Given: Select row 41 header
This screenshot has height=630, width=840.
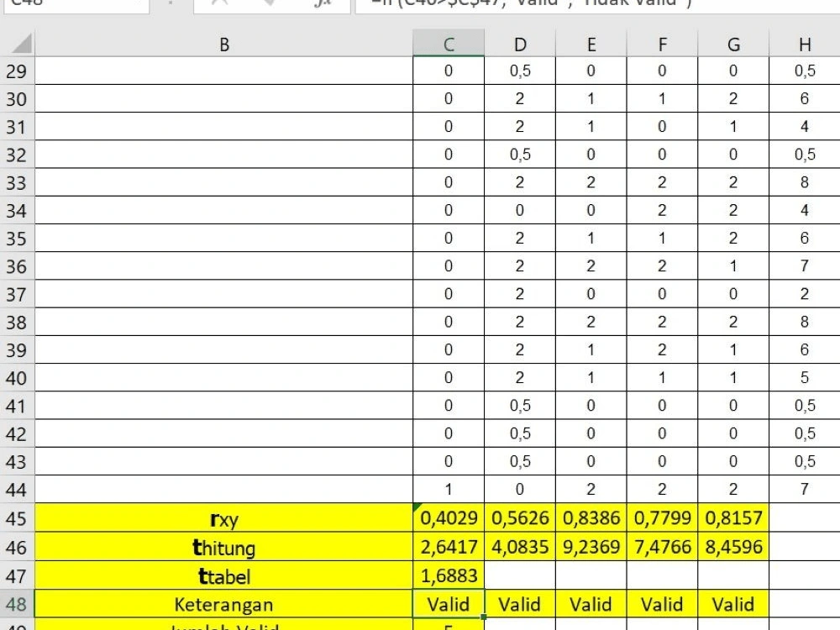Looking at the screenshot, I should (x=17, y=405).
